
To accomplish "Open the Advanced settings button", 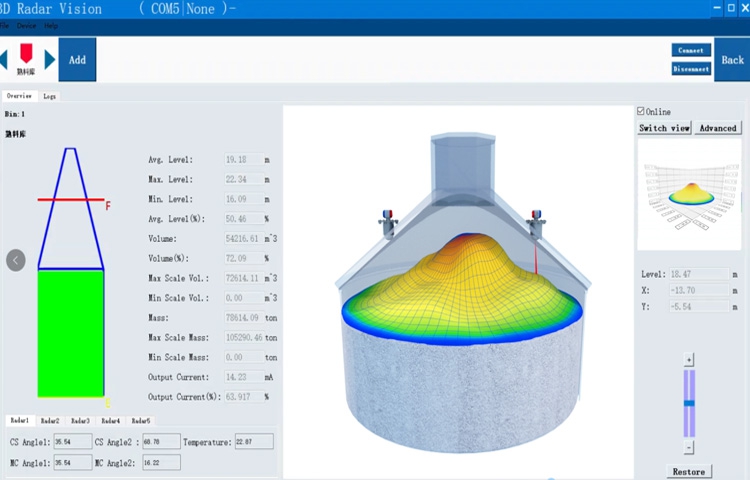I will [718, 128].
